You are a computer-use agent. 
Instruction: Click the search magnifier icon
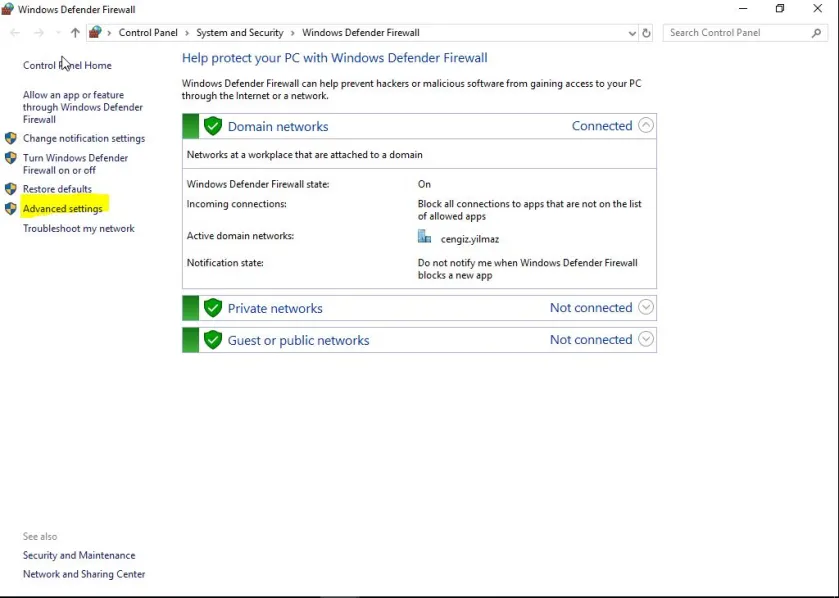817,33
